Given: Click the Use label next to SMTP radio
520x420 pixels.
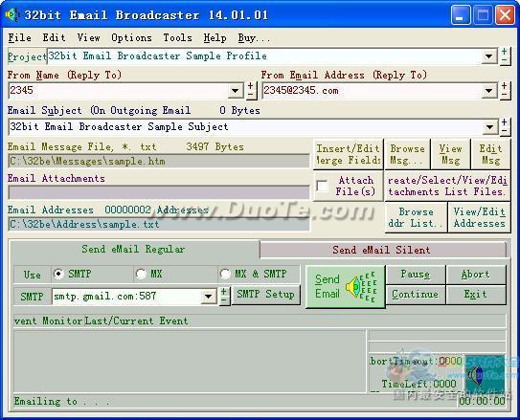Looking at the screenshot, I should coord(33,275).
